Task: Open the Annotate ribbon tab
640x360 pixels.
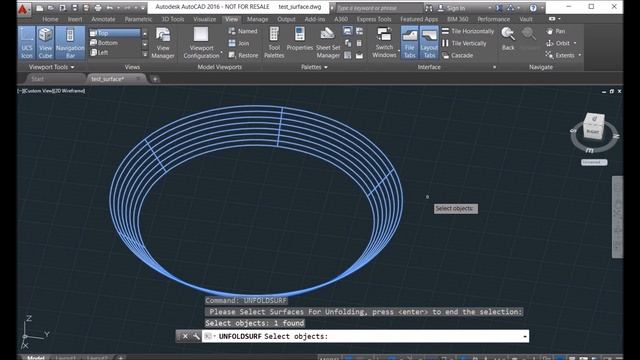Action: pyautogui.click(x=103, y=19)
